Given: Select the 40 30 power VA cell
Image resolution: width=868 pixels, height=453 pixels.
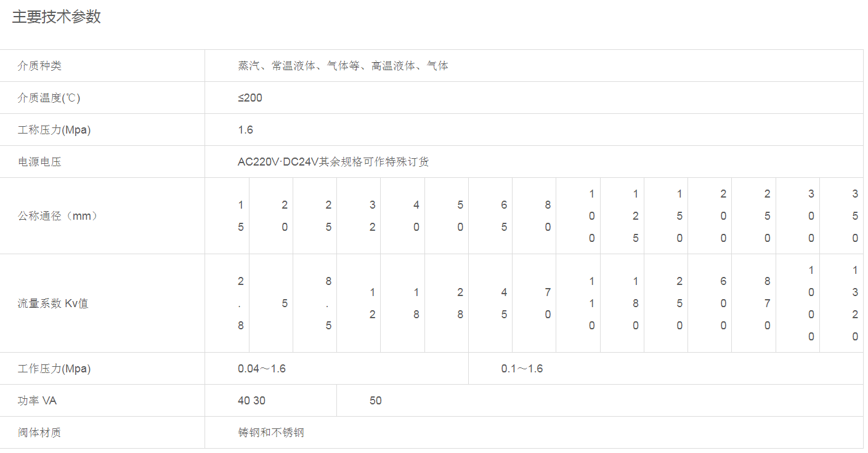Looking at the screenshot, I should click(251, 401).
